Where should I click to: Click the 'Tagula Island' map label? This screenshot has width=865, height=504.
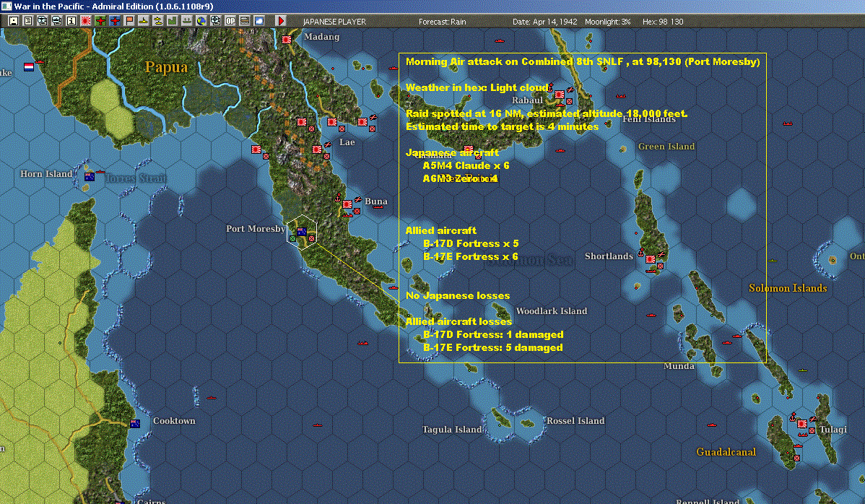coord(453,429)
